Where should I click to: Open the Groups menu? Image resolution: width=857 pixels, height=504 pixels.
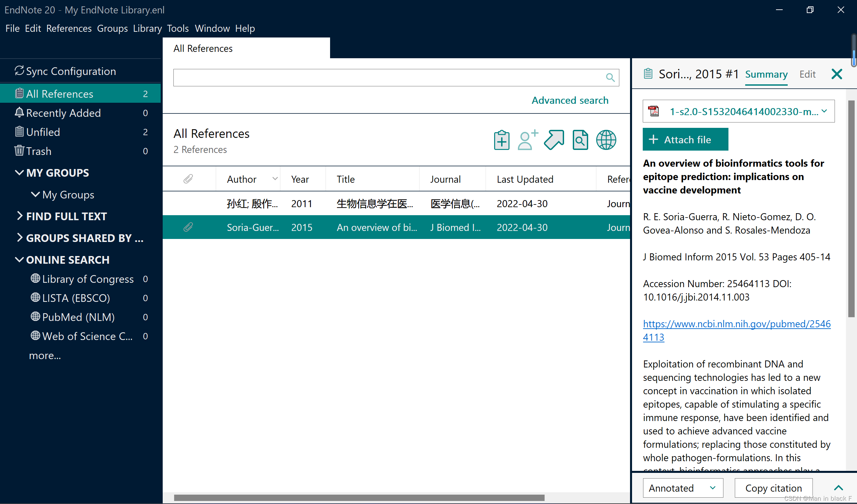point(112,28)
